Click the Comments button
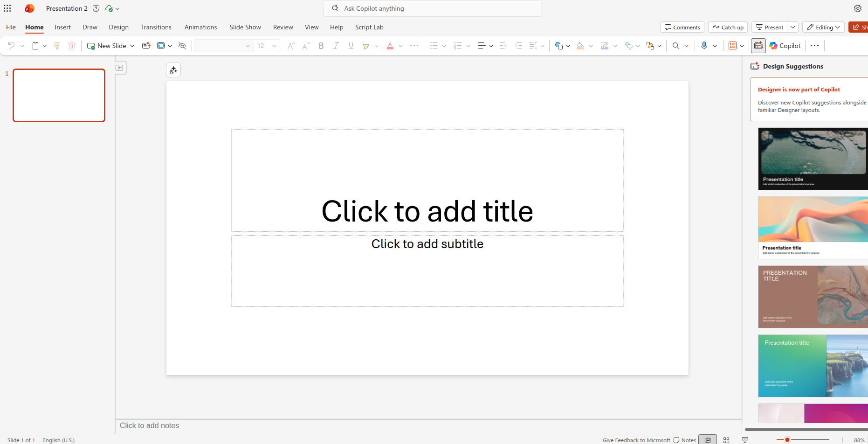The width and height of the screenshot is (868, 444). (x=682, y=28)
